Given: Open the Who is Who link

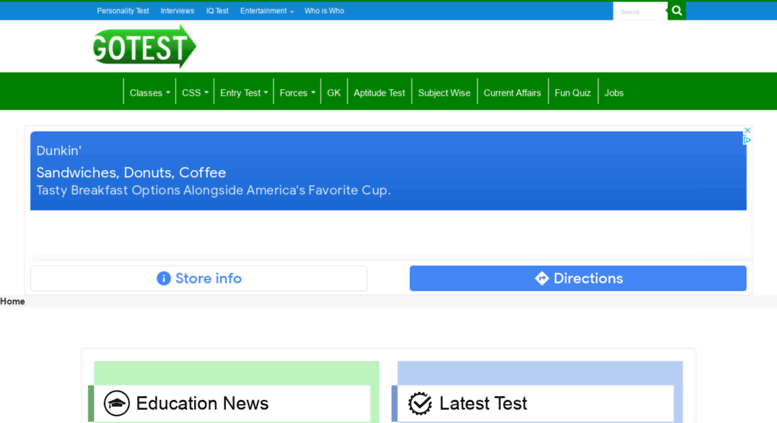Looking at the screenshot, I should pyautogui.click(x=324, y=11).
